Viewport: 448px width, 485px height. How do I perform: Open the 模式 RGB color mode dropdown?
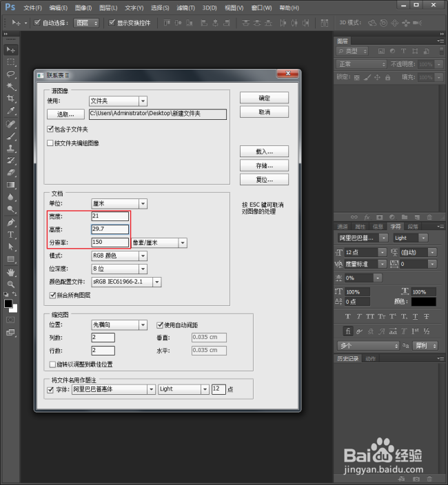click(119, 256)
